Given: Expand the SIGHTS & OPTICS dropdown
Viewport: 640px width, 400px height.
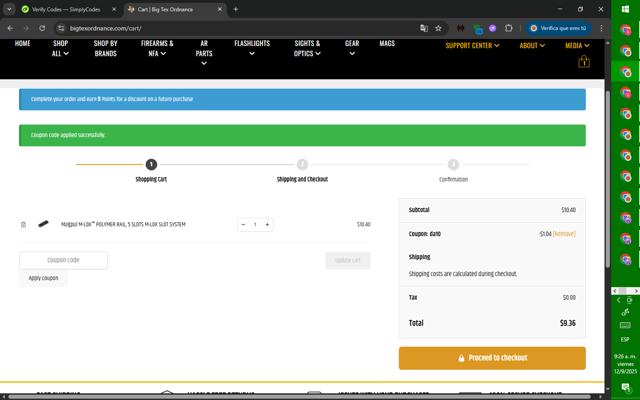Looking at the screenshot, I should tap(307, 48).
